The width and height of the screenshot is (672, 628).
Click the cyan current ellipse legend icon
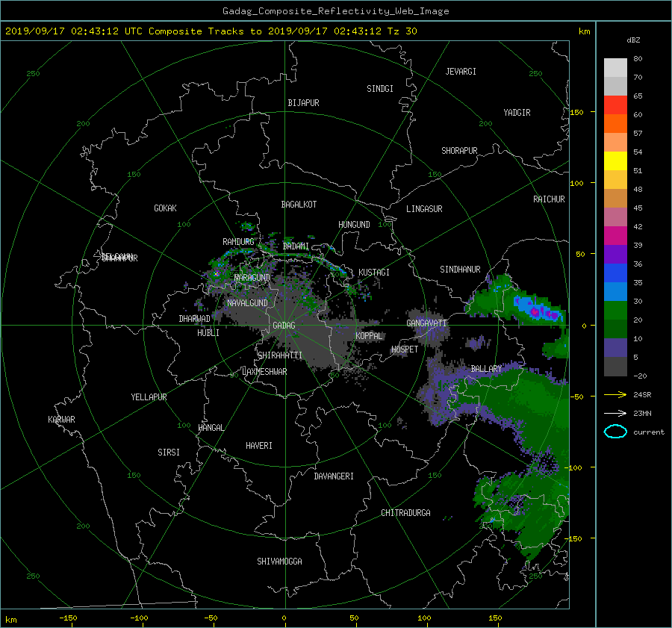point(615,432)
